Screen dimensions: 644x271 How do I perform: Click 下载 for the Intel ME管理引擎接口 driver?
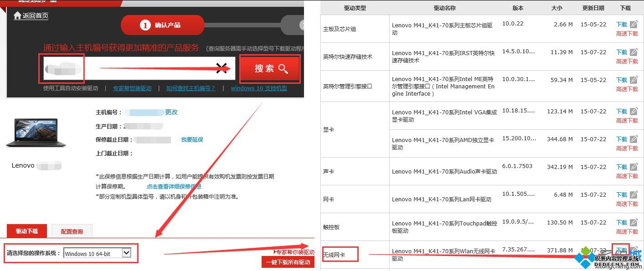coord(622,80)
